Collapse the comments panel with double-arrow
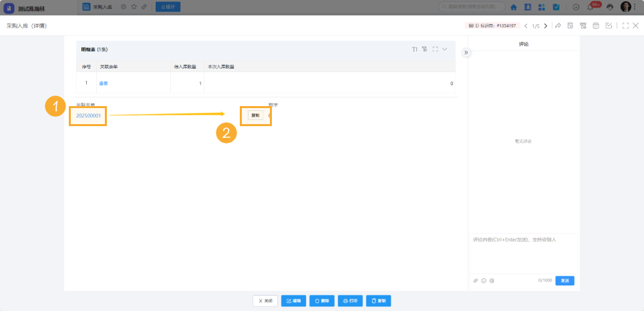Viewport: 644px width, 311px height. point(466,52)
